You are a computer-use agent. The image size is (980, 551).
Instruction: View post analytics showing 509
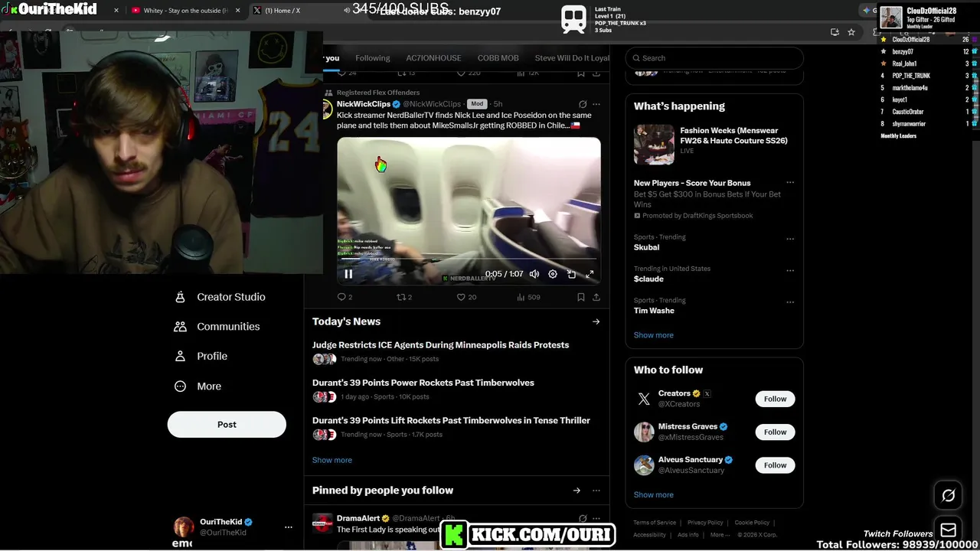tap(528, 297)
